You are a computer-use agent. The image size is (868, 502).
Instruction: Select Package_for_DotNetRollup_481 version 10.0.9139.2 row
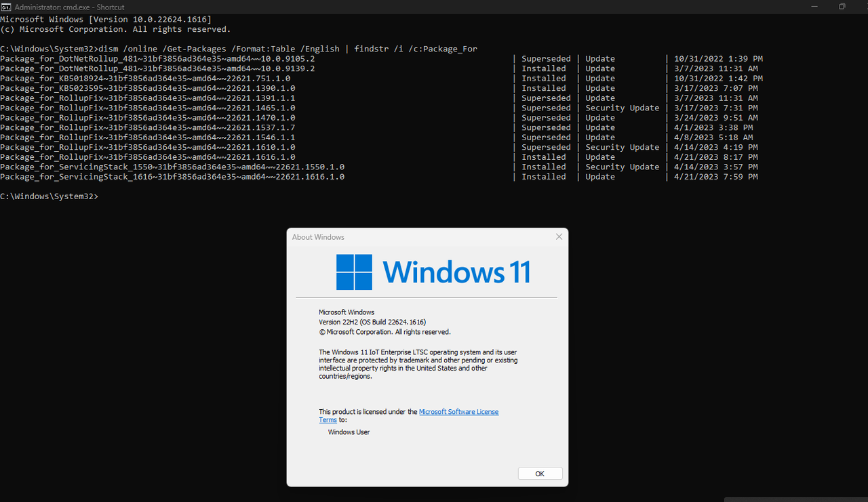coord(379,68)
